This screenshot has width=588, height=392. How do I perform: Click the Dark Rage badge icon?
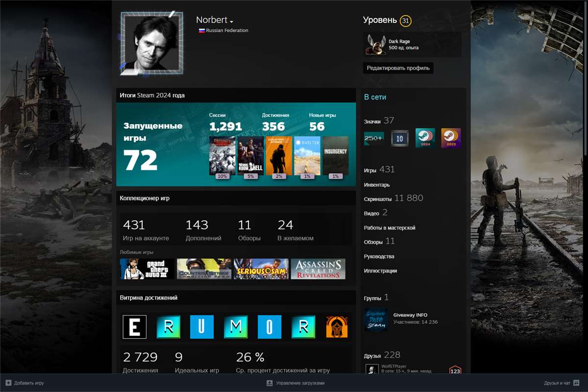(x=376, y=45)
